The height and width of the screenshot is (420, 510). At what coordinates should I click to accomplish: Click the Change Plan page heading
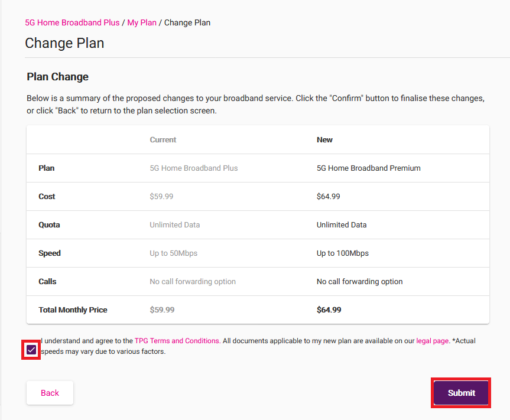pyautogui.click(x=64, y=43)
